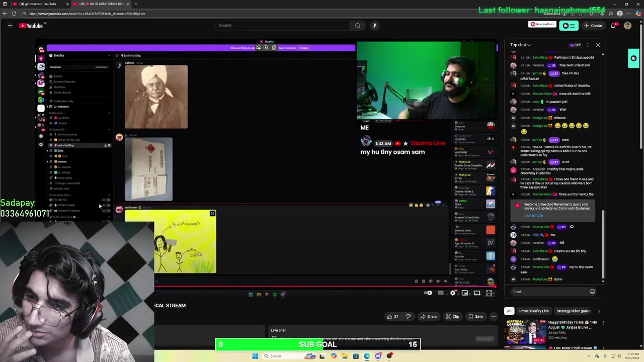644x362 pixels.
Task: Switch to miniplayer mode
Action: click(465, 293)
